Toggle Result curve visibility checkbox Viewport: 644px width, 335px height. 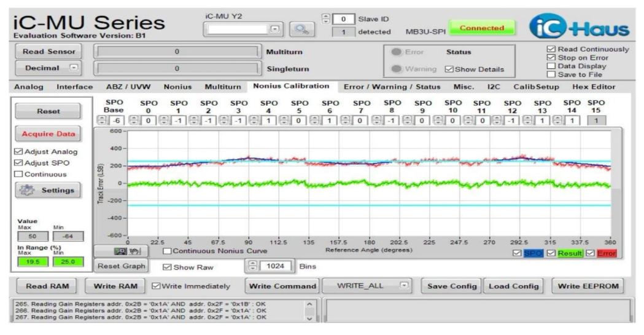[551, 253]
